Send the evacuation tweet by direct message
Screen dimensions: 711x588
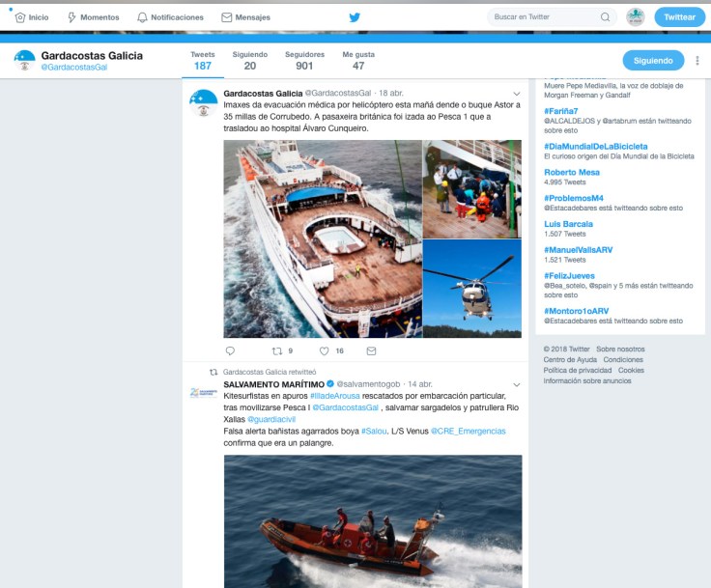371,351
